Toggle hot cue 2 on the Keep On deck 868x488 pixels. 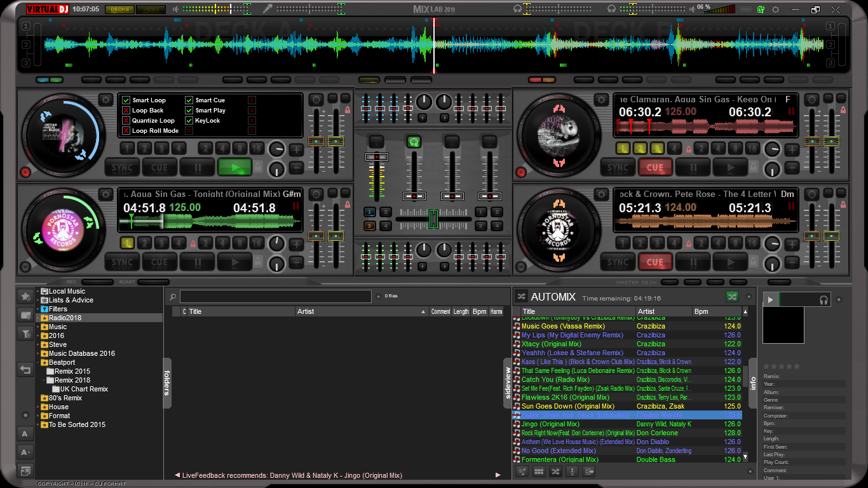pos(641,149)
